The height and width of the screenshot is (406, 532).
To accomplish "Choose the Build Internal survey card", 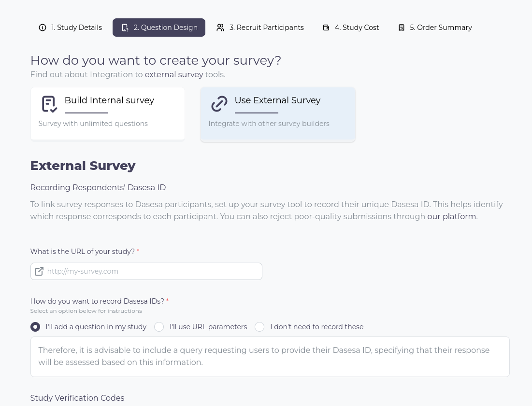I will coord(108,113).
